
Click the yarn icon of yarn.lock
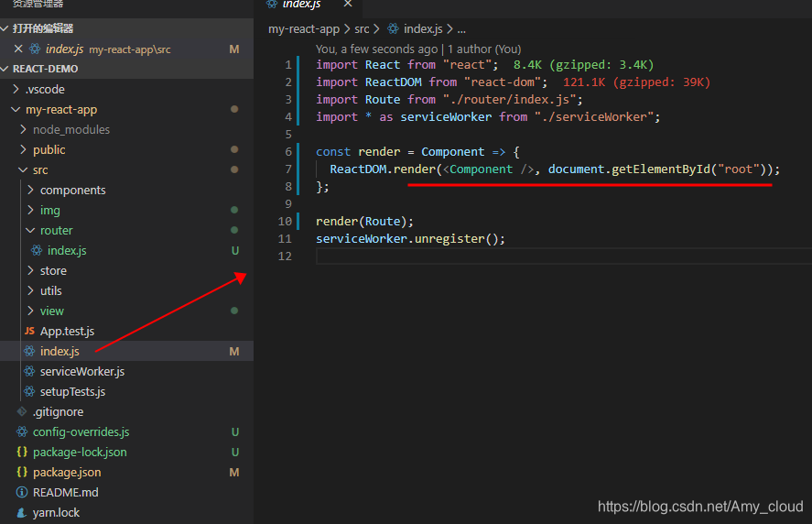(22, 513)
